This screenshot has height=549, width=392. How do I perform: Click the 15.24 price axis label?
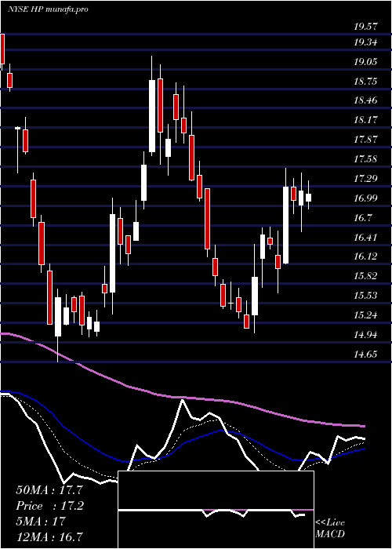(366, 315)
